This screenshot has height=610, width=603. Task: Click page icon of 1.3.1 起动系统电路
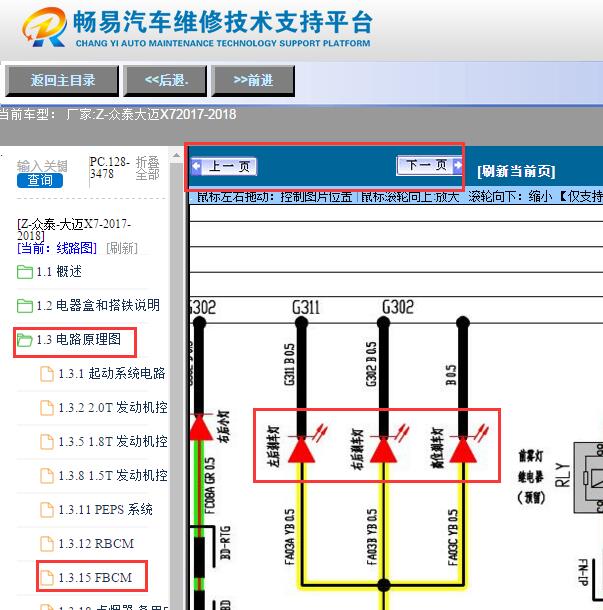click(47, 374)
